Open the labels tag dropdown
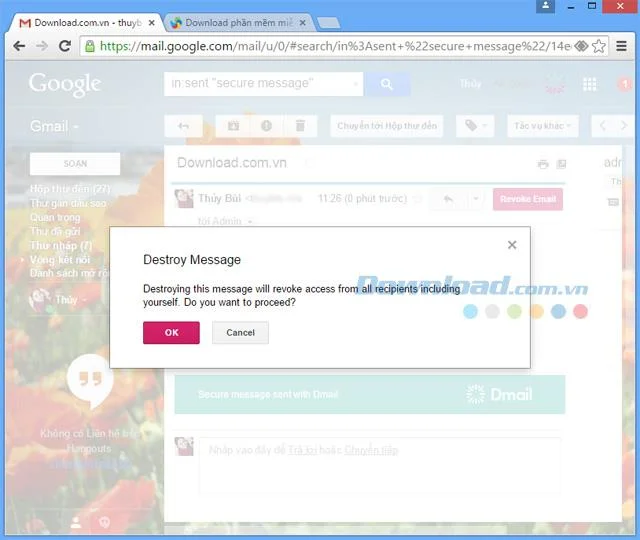 (x=475, y=126)
